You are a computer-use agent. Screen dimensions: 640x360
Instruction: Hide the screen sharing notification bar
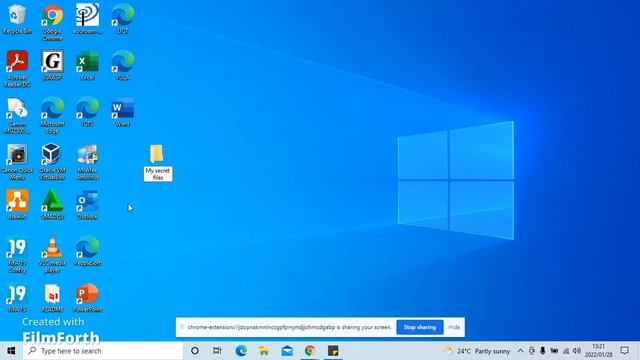pyautogui.click(x=454, y=327)
